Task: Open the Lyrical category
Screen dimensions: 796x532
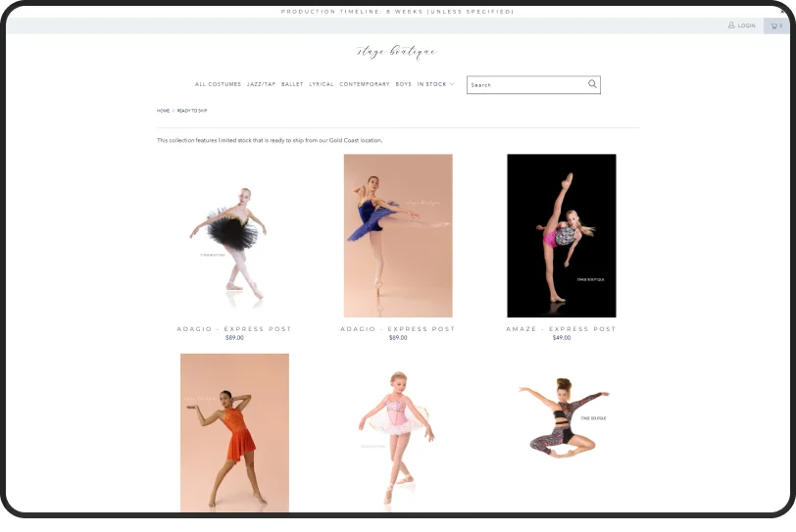Action: point(322,84)
